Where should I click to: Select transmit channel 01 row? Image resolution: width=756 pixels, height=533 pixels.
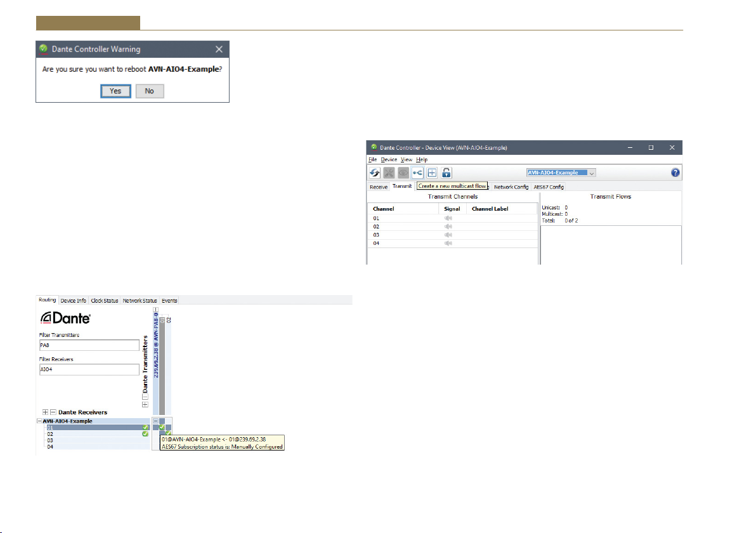tap(453, 218)
